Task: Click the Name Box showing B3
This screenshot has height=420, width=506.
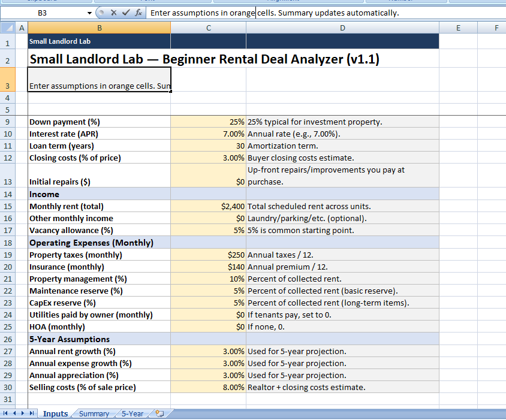Action: pos(43,13)
